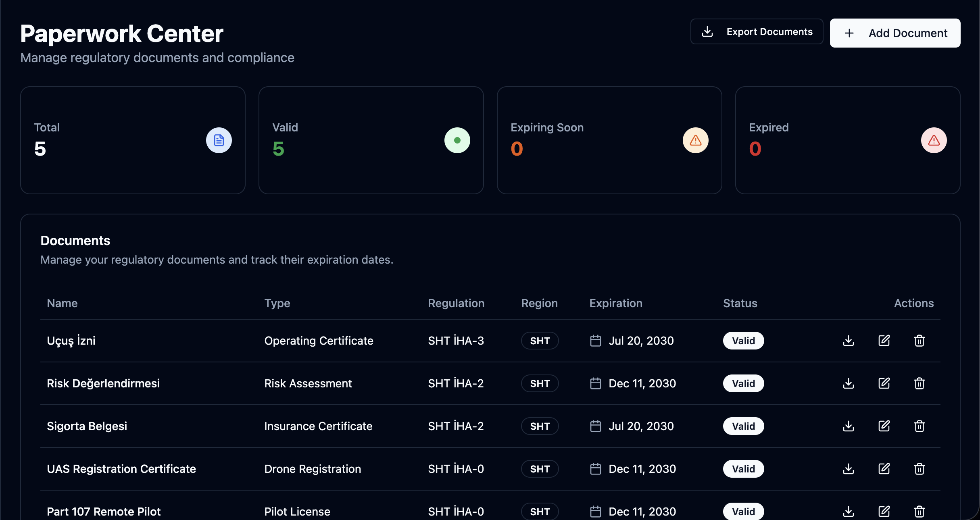Screen dimensions: 980x520
Task: Click the Documents section title
Action: [75, 241]
